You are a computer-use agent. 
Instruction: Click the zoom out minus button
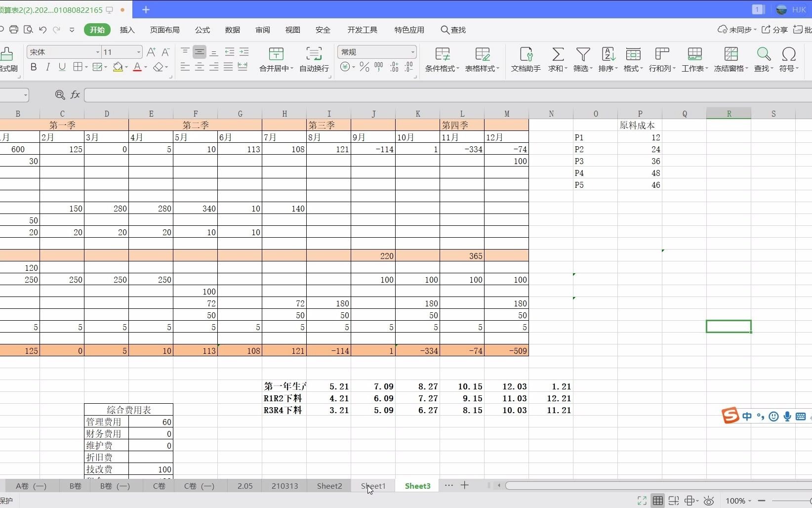[x=761, y=501]
